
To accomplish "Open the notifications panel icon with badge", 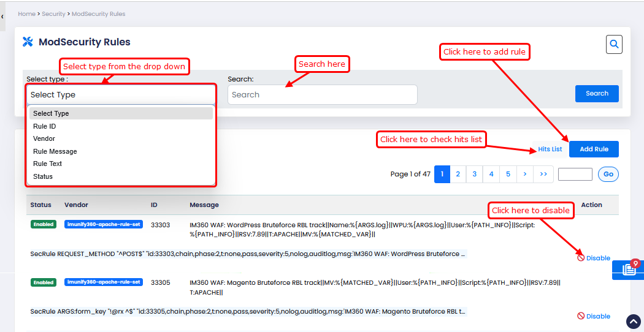I will 629,270.
